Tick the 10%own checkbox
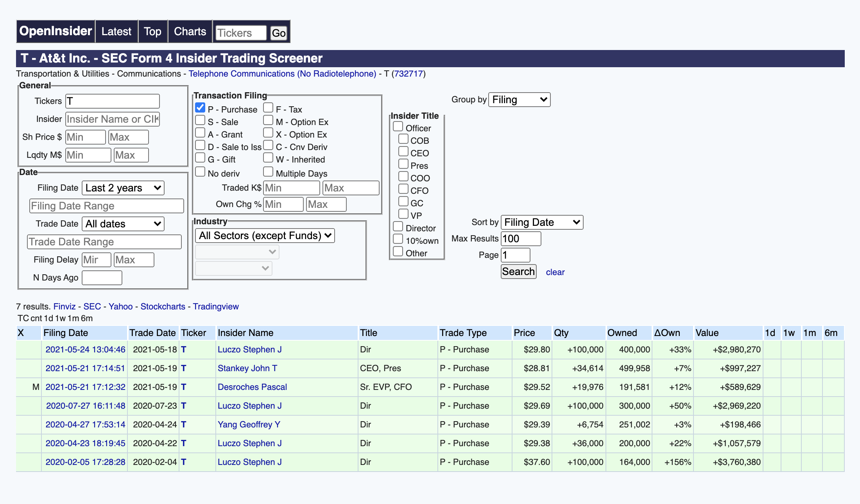Screen dimensions: 860x504 [x=398, y=239]
